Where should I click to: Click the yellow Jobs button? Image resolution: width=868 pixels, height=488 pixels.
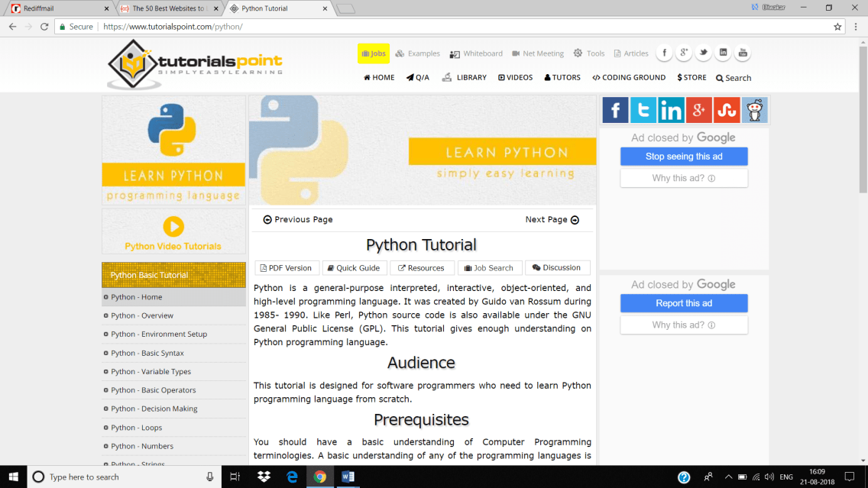click(x=374, y=53)
